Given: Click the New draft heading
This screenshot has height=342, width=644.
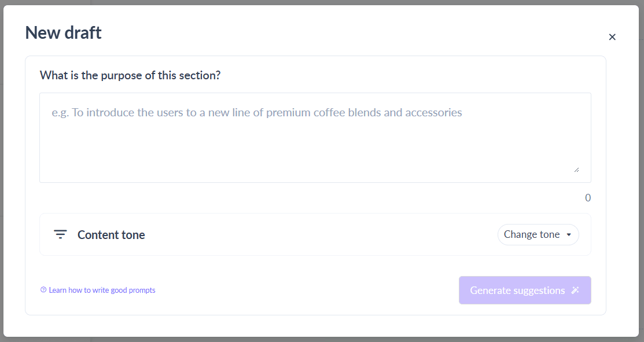Looking at the screenshot, I should point(63,33).
